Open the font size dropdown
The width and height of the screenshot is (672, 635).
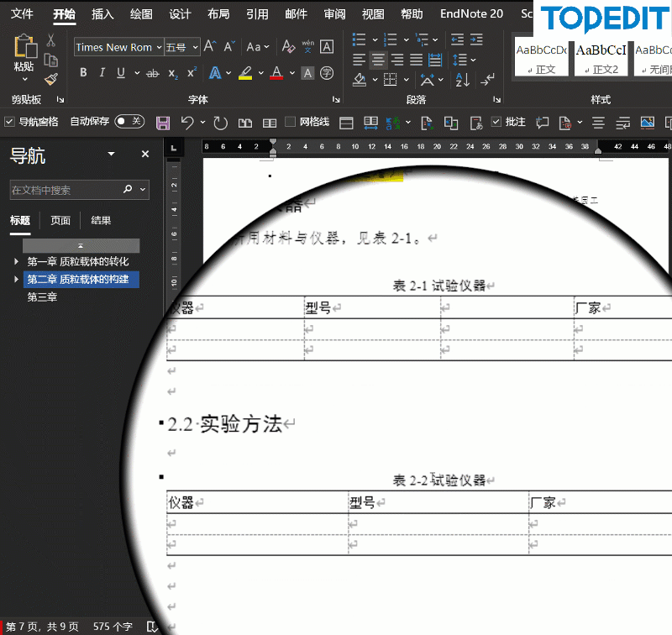click(x=196, y=47)
